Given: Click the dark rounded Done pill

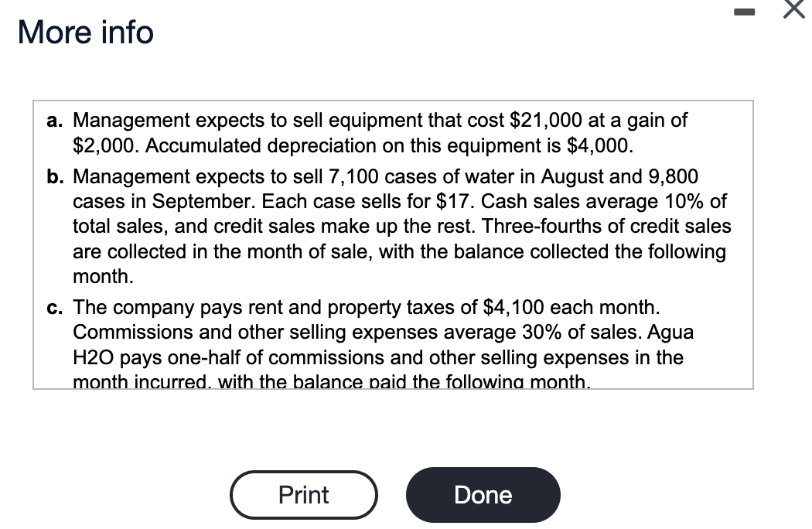Looking at the screenshot, I should pyautogui.click(x=483, y=494).
